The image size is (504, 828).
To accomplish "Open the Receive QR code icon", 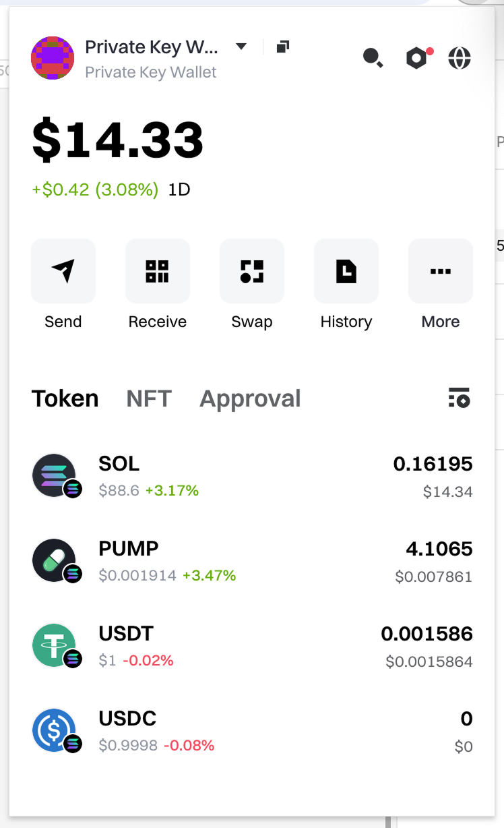I will pyautogui.click(x=157, y=271).
